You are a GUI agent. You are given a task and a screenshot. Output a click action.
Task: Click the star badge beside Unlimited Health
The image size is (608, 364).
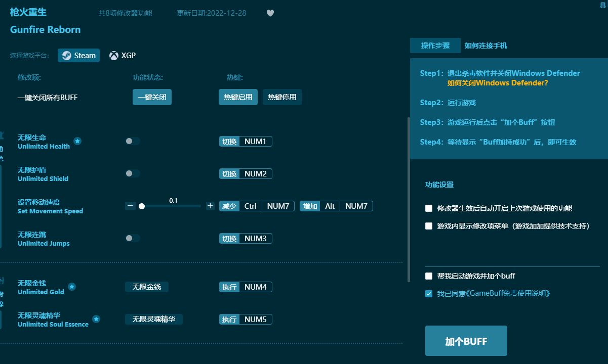pos(77,141)
